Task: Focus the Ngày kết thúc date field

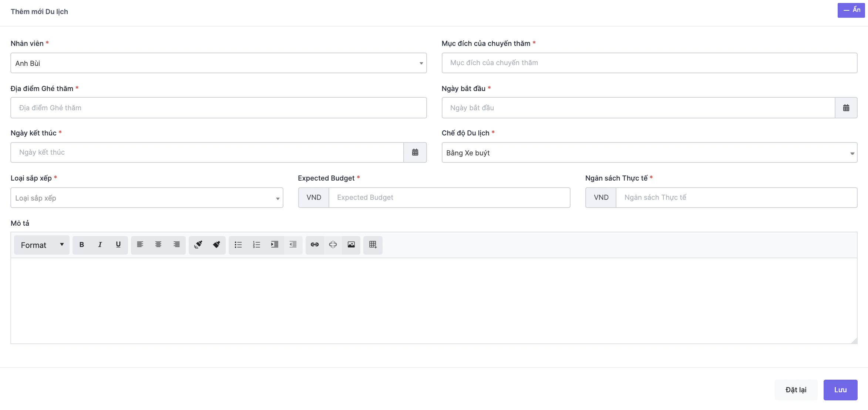Action: pos(207,152)
